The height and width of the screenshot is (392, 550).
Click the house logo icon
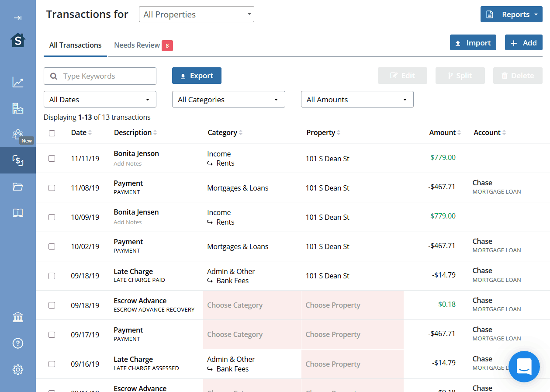(x=18, y=41)
